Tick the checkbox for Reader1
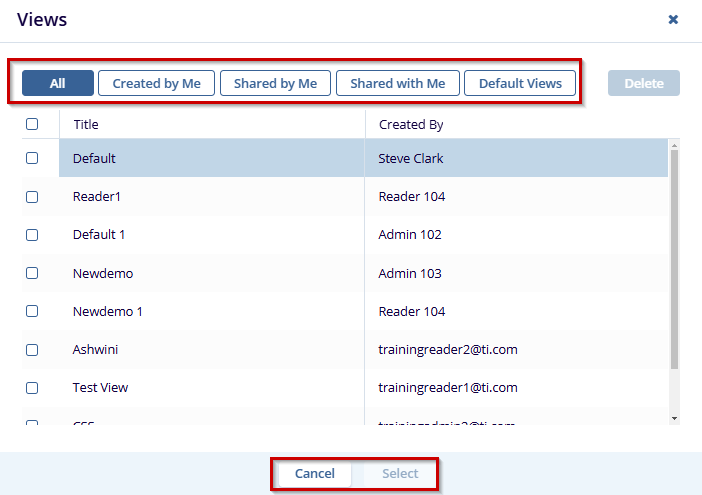The width and height of the screenshot is (702, 495). [x=32, y=197]
